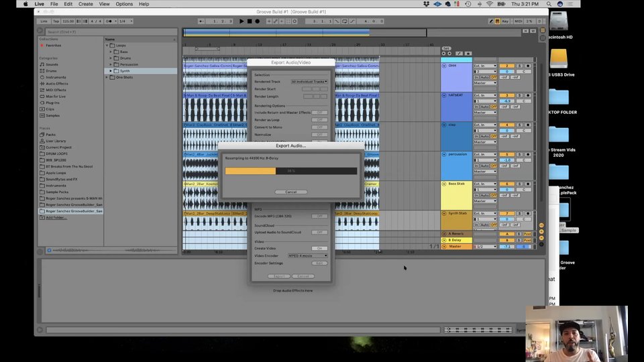The width and height of the screenshot is (644, 362).
Task: Click the browser search field
Action: tap(111, 32)
